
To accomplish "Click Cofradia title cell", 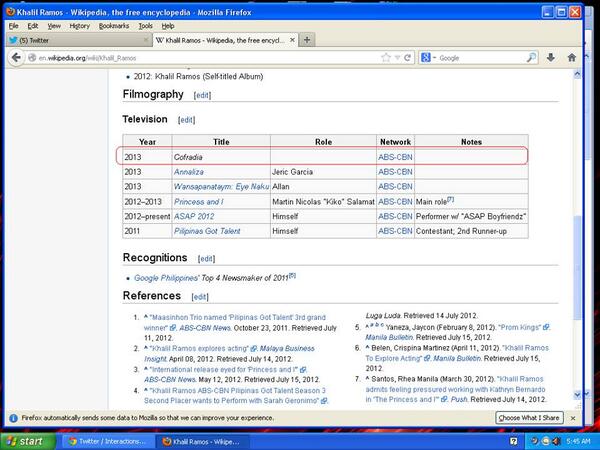I will click(221, 157).
